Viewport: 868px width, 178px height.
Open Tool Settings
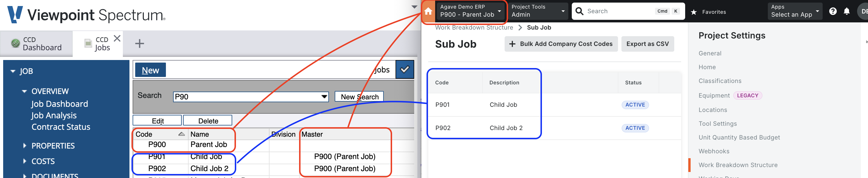click(x=717, y=124)
